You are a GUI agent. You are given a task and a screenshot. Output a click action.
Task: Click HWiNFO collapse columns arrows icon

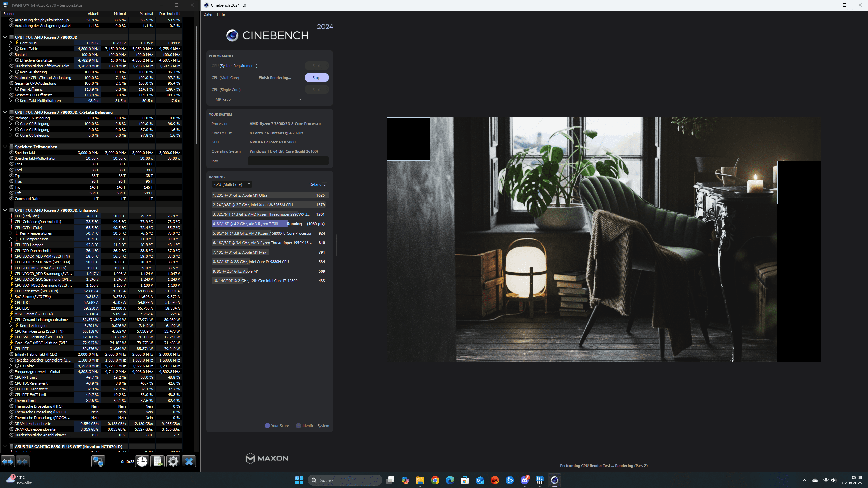(23, 462)
